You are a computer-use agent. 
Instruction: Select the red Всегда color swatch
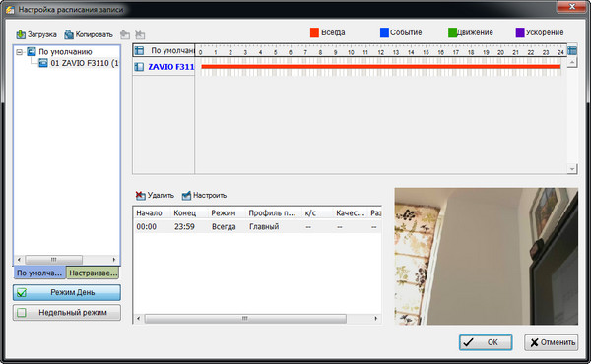pyautogui.click(x=315, y=32)
